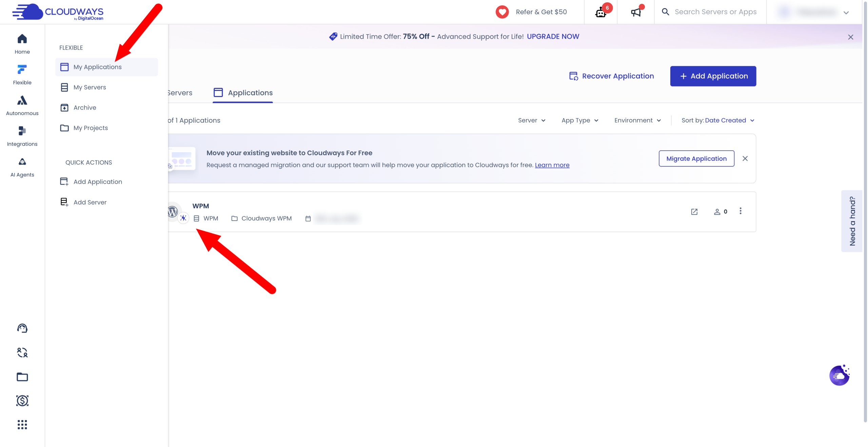Open the apps grid icon in sidebar
Screen dimensions: 868x447
pyautogui.click(x=22, y=425)
